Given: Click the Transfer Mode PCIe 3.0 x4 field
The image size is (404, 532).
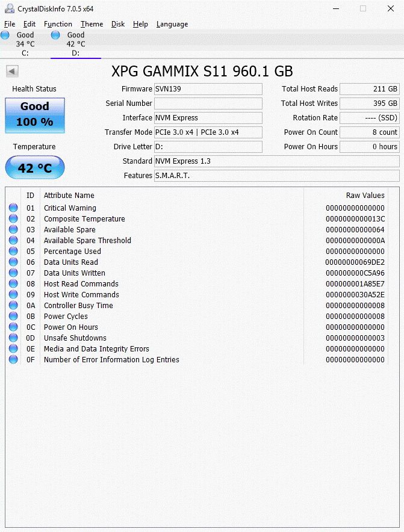Looking at the screenshot, I should (208, 132).
